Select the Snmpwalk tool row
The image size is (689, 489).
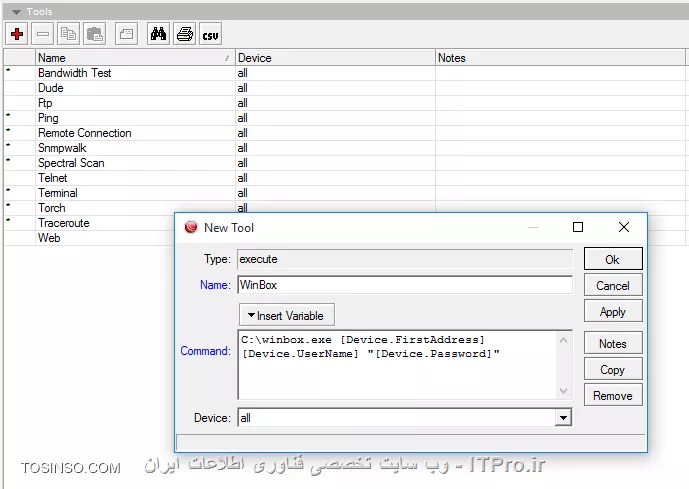click(x=344, y=148)
